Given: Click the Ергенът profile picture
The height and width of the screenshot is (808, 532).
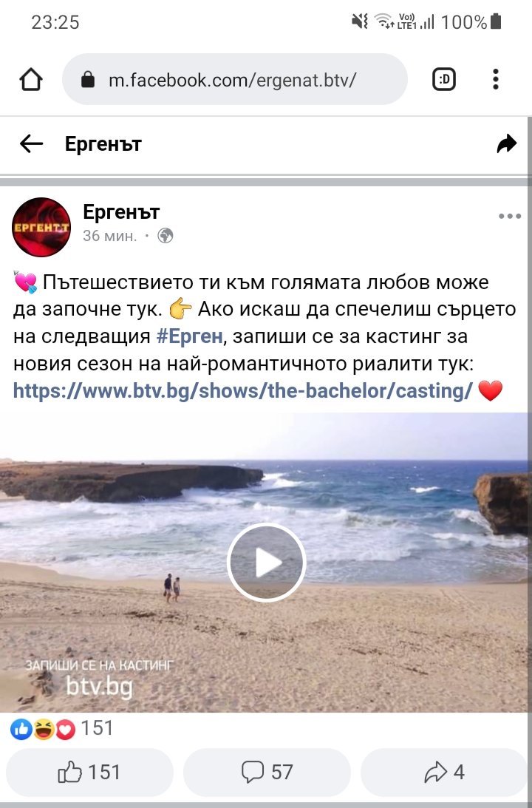Looking at the screenshot, I should coord(41,227).
